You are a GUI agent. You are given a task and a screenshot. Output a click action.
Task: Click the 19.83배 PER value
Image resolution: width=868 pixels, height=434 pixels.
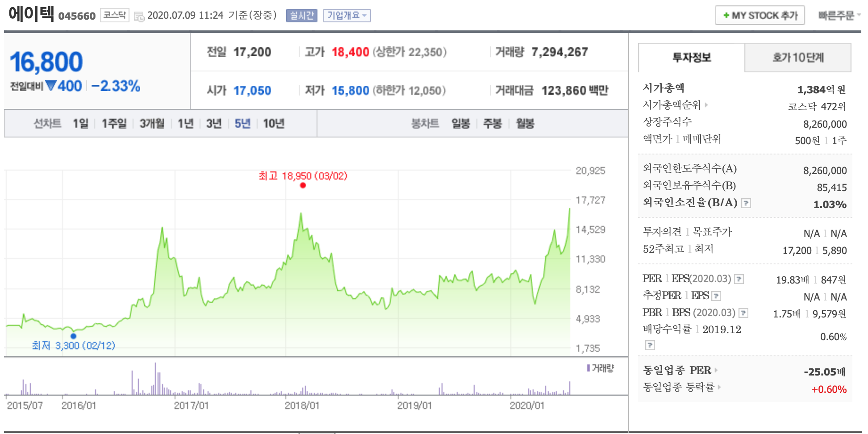click(x=793, y=280)
